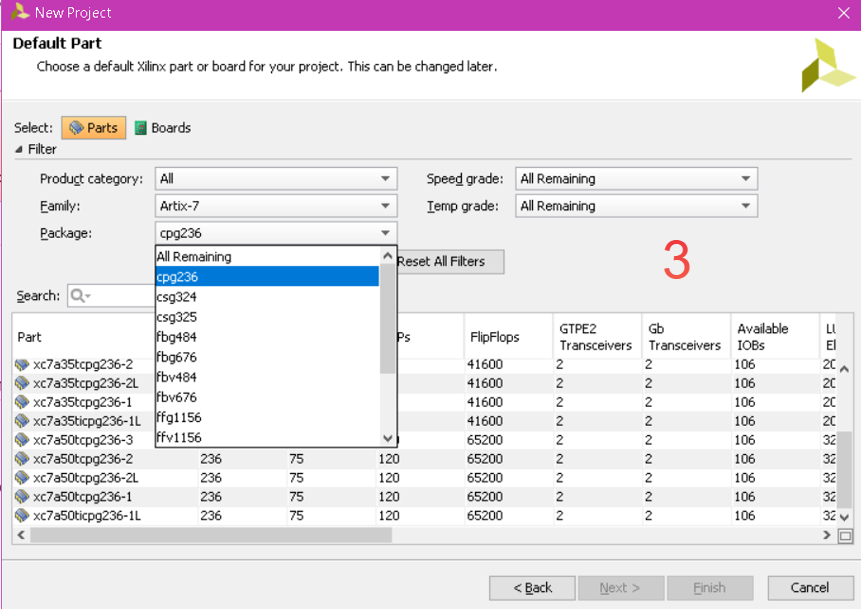Click row text xc7a50ticpg236-1L
This screenshot has width=861, height=609.
pos(87,516)
